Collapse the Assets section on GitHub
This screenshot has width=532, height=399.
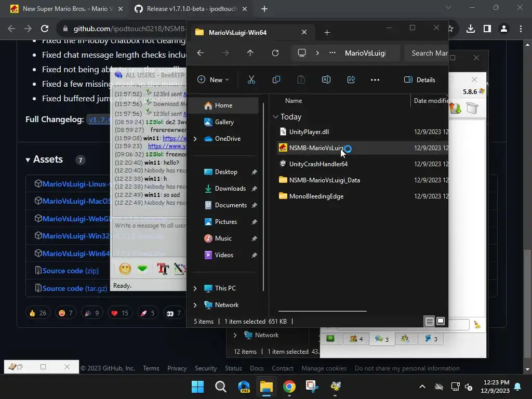point(45,159)
